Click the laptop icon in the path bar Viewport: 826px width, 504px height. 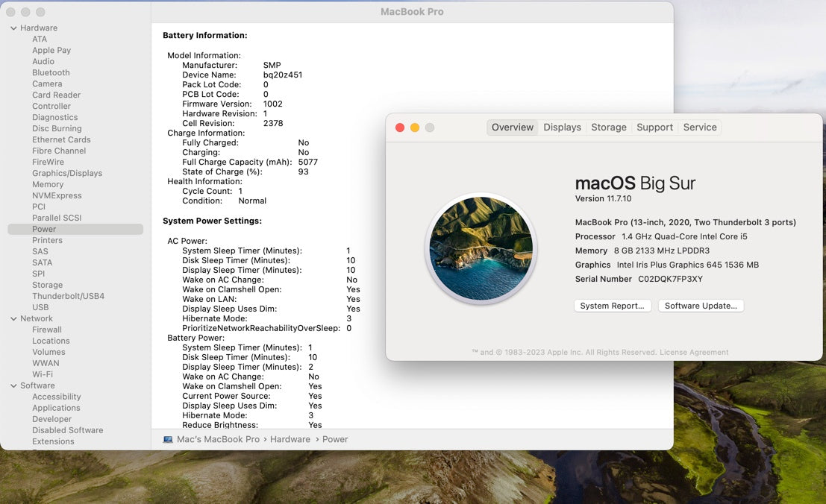pos(168,440)
